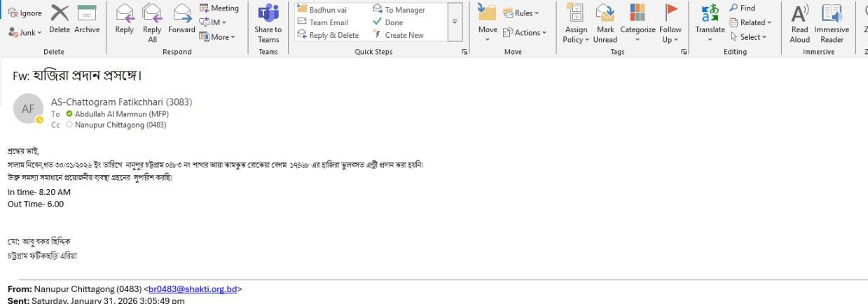The height and width of the screenshot is (304, 868).
Task: Click the Done quick step
Action: tap(390, 22)
